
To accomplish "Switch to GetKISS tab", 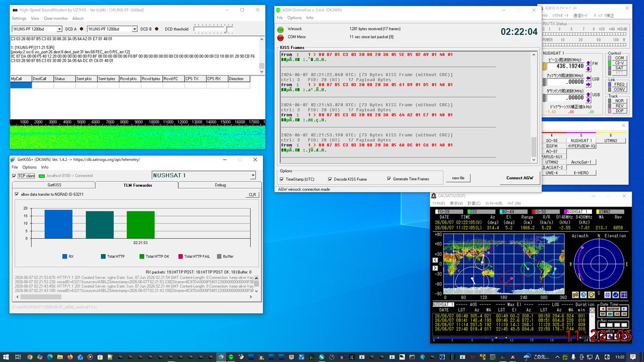I will click(x=54, y=185).
